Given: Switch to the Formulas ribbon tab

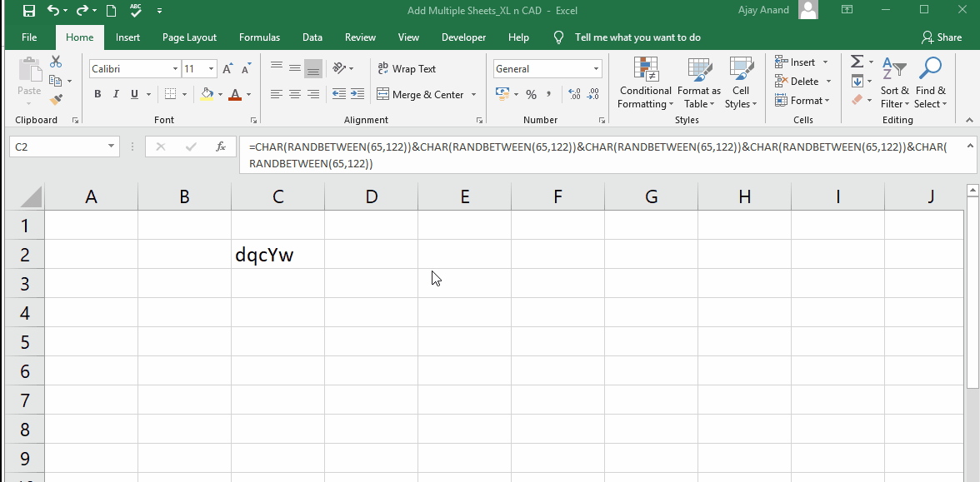Looking at the screenshot, I should pos(259,37).
